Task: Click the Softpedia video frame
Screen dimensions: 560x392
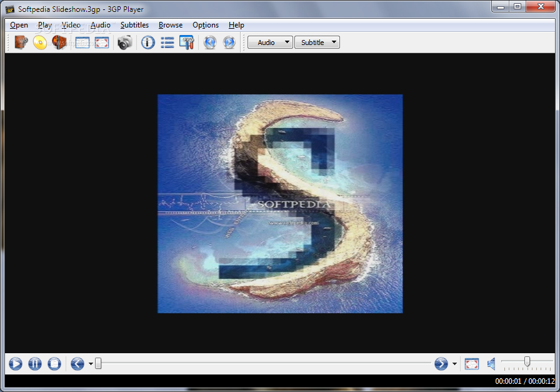Action: click(280, 204)
